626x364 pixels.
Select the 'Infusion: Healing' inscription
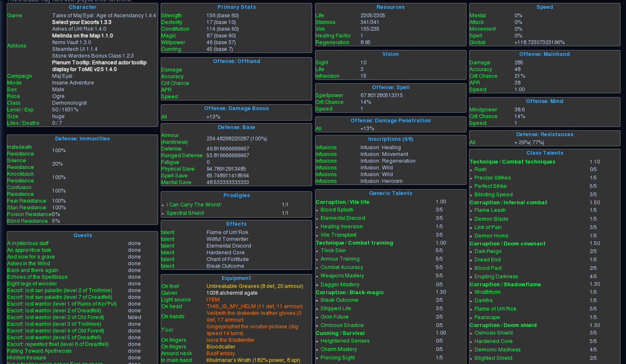pyautogui.click(x=381, y=148)
